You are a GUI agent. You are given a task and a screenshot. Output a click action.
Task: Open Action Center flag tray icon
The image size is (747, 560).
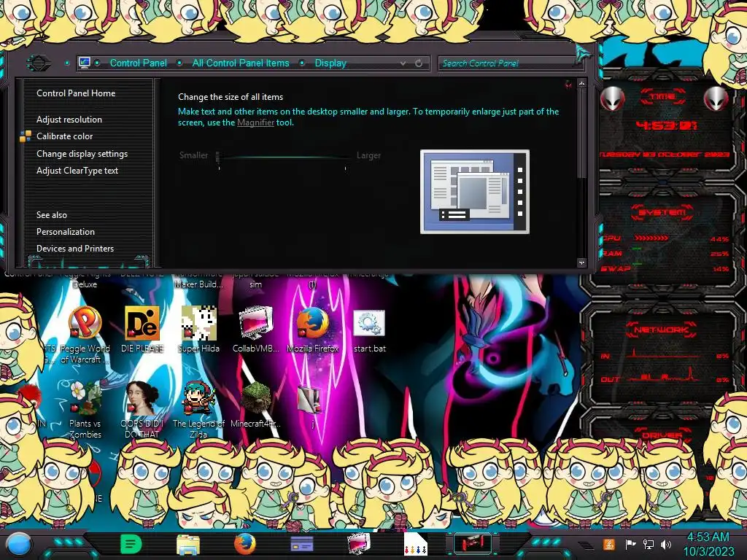(x=630, y=544)
